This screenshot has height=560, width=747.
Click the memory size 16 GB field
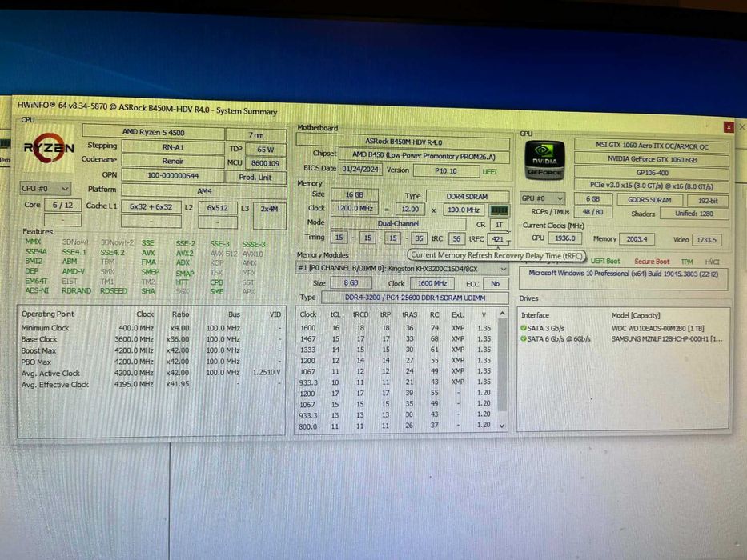click(355, 194)
